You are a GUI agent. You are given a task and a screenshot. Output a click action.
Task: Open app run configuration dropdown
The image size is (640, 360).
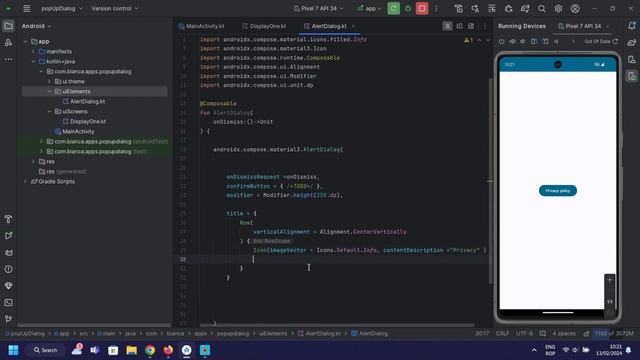click(369, 8)
